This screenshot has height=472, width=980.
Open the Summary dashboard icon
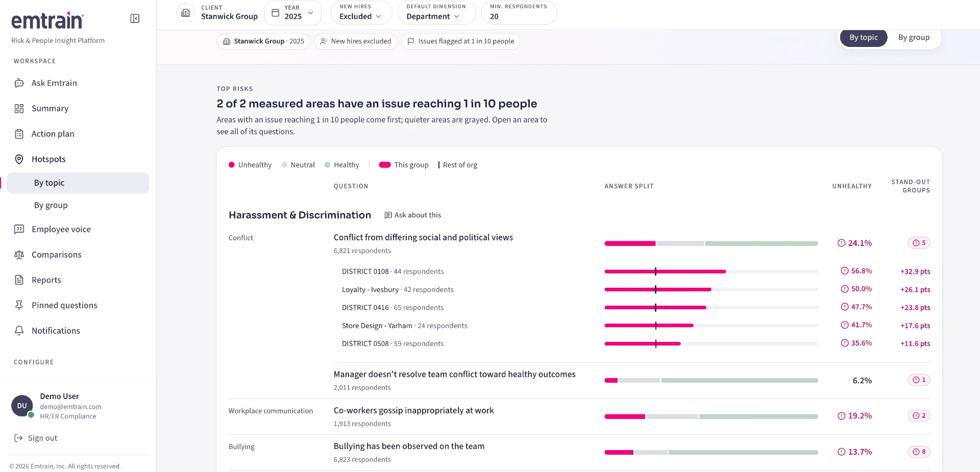point(19,109)
